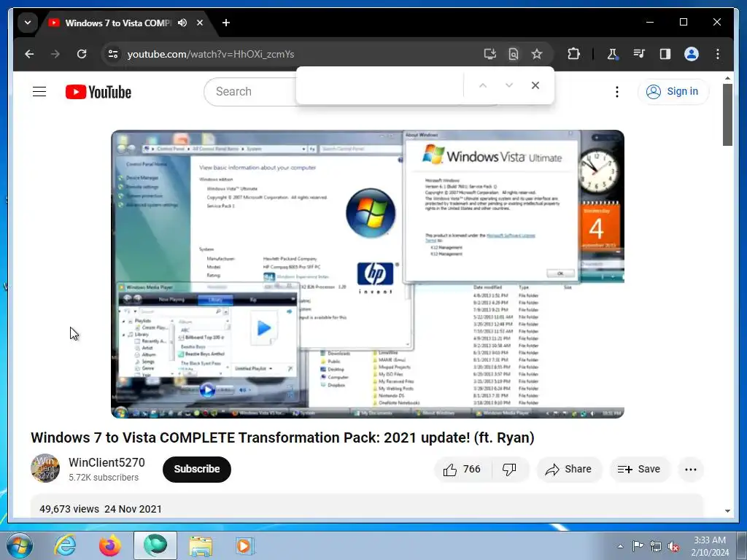Open the Chrome three-dot menu
Image resolution: width=747 pixels, height=560 pixels.
718,54
